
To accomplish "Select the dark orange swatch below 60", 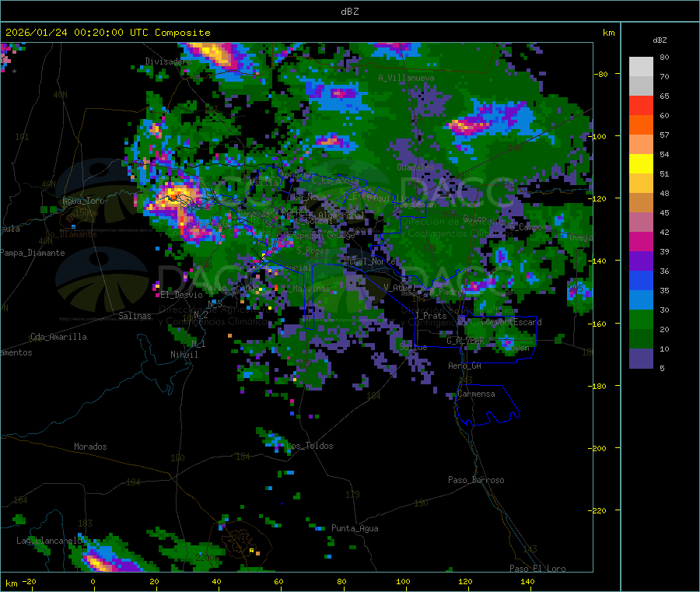I will point(641,125).
